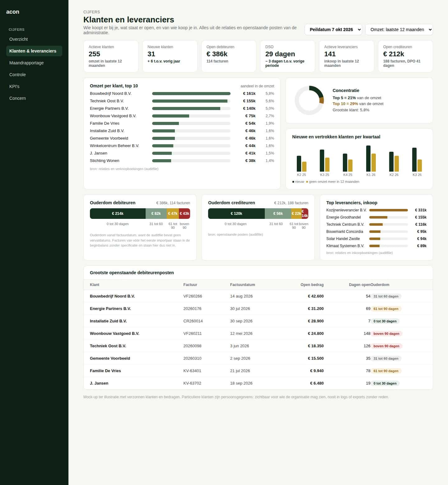Select invoice number VF260266
The image size is (448, 485).
coord(193,296)
